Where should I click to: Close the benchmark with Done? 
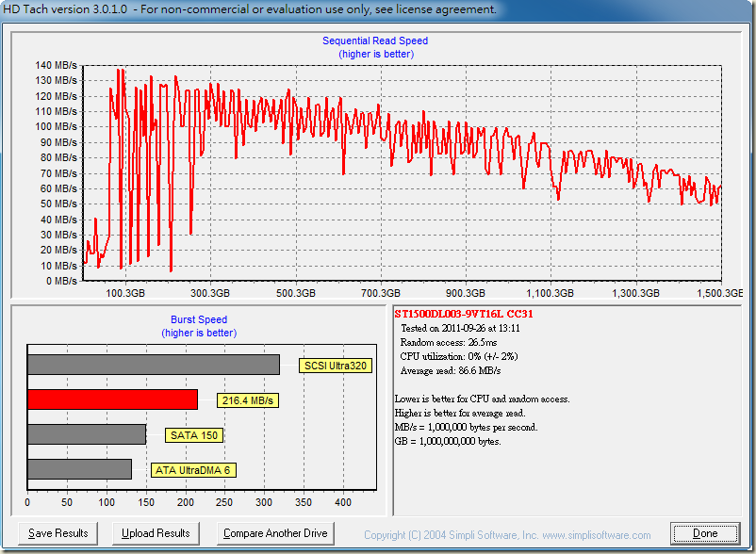tap(705, 533)
